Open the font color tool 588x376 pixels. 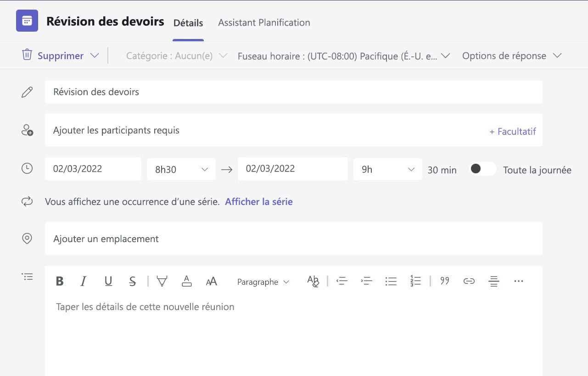click(186, 281)
